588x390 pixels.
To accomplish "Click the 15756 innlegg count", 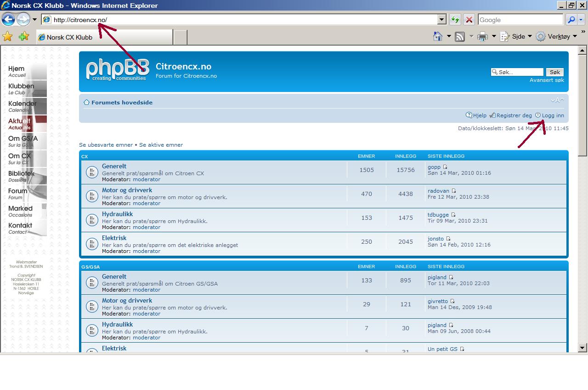I will coord(406,170).
